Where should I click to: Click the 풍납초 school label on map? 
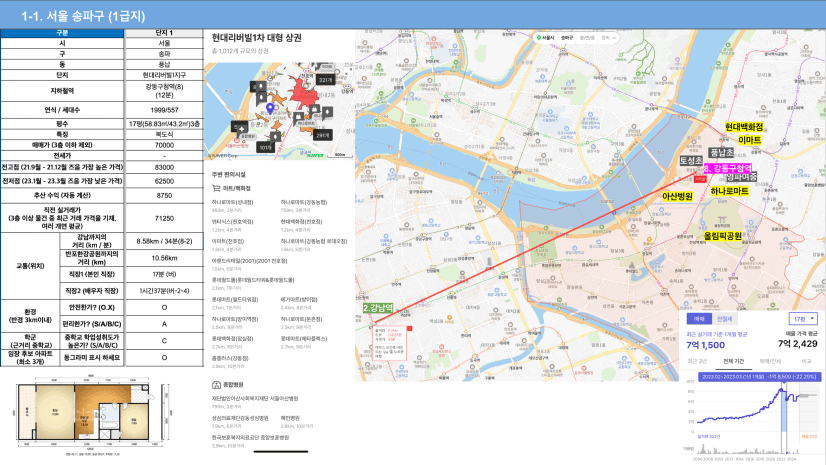pos(721,152)
